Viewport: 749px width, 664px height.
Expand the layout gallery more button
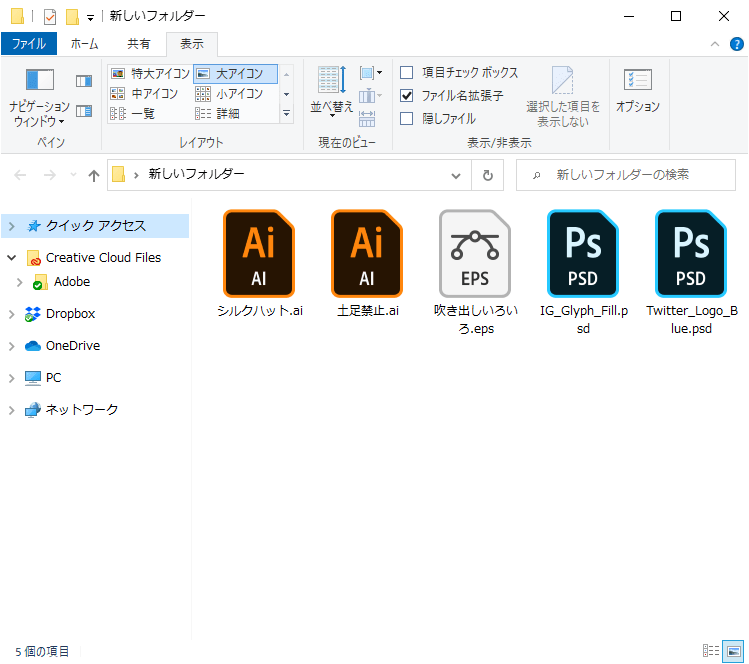pyautogui.click(x=286, y=114)
